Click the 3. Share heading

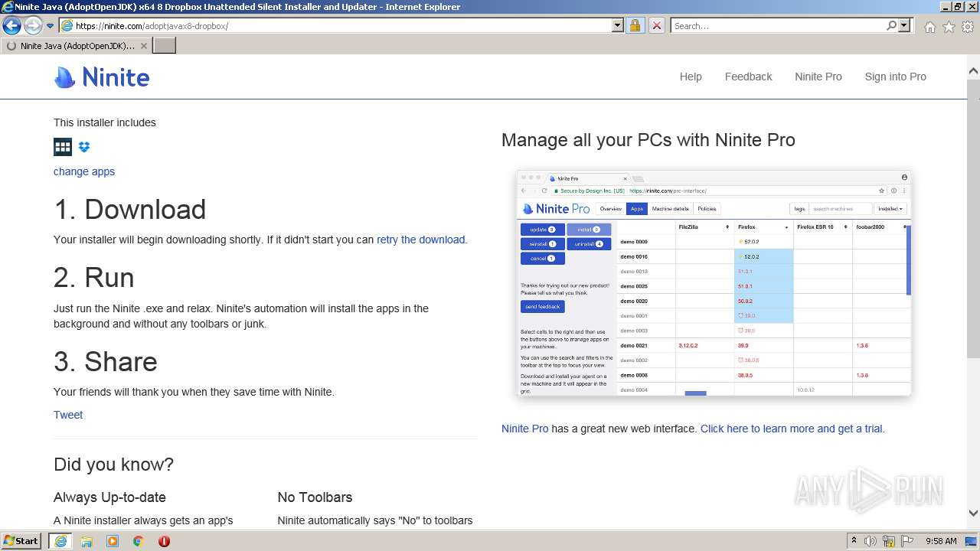click(106, 361)
